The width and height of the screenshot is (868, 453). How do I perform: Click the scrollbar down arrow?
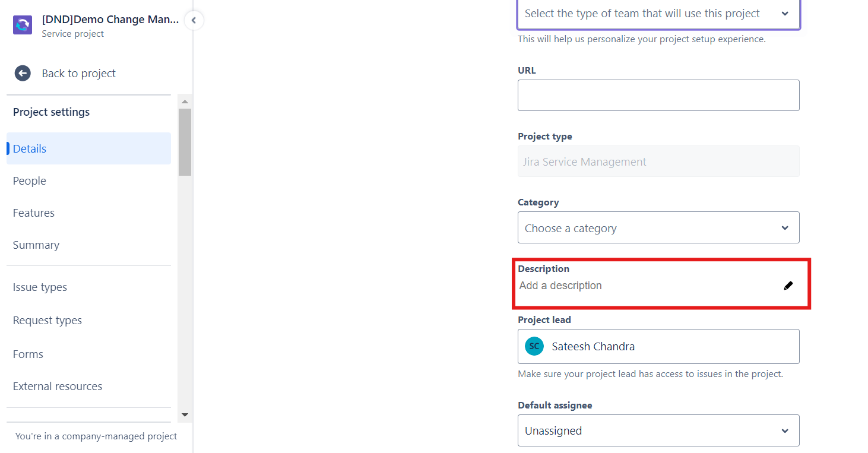[184, 414]
